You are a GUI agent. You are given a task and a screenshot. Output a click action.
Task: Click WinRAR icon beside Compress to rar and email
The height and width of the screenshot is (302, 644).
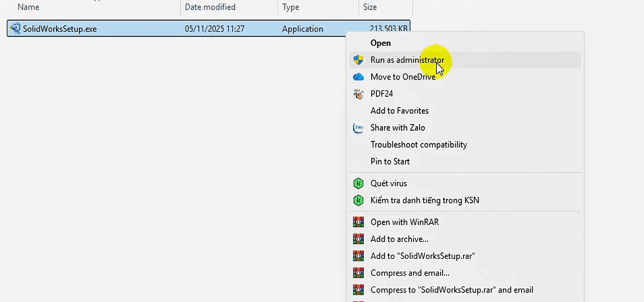[x=358, y=290]
